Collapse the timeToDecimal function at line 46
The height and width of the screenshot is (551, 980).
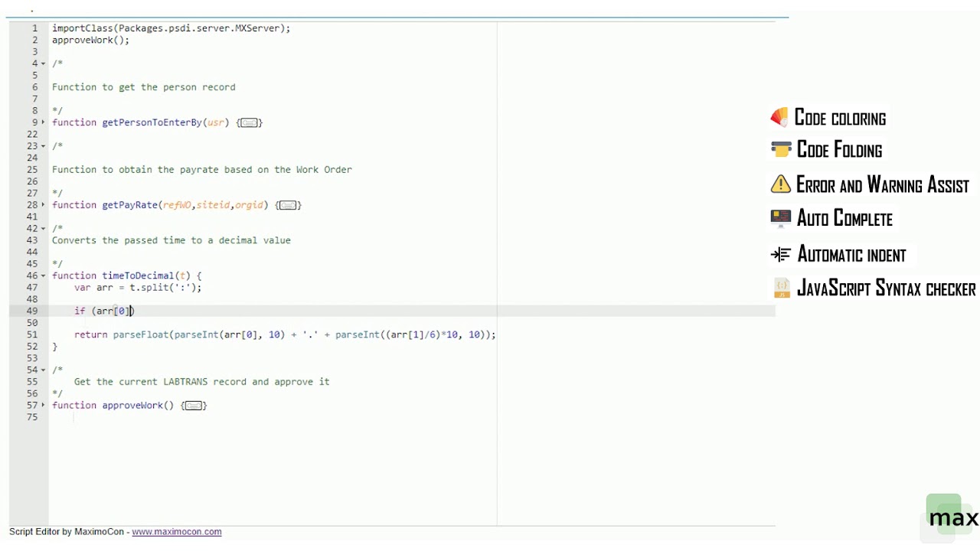point(43,275)
